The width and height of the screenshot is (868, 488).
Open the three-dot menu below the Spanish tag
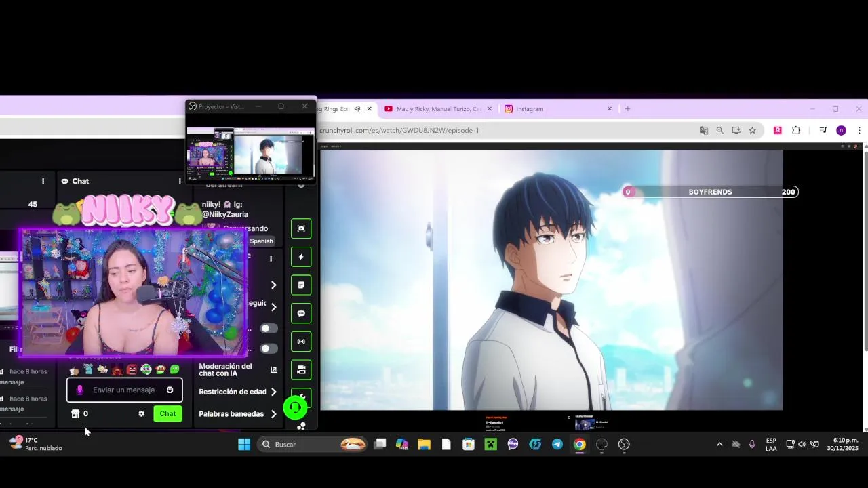coord(271,259)
